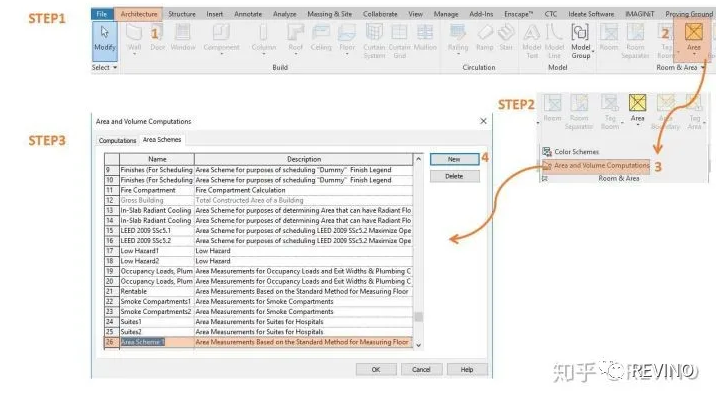Viewport: 716px width, 397px height.
Task: Select the Ramp tool
Action: coord(484,37)
